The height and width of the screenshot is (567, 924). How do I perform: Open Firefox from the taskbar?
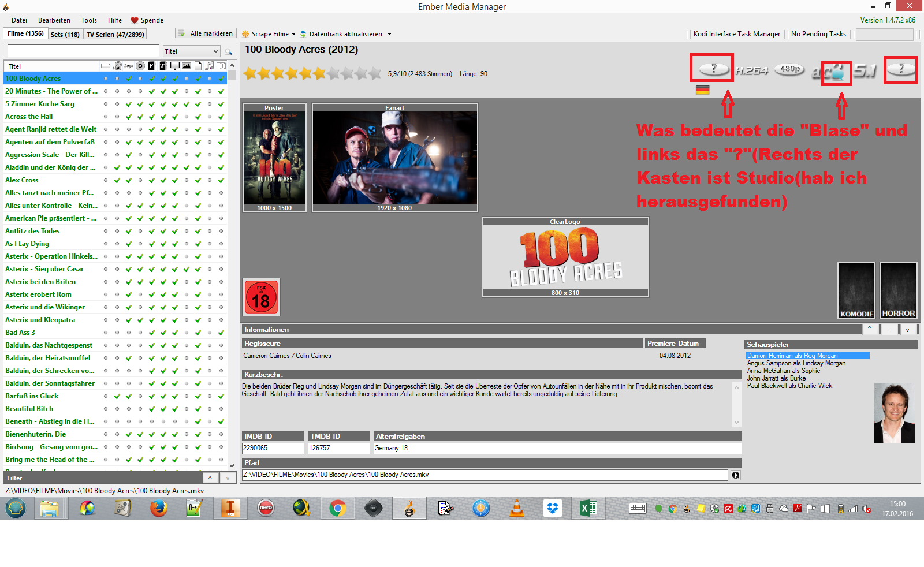pyautogui.click(x=158, y=508)
